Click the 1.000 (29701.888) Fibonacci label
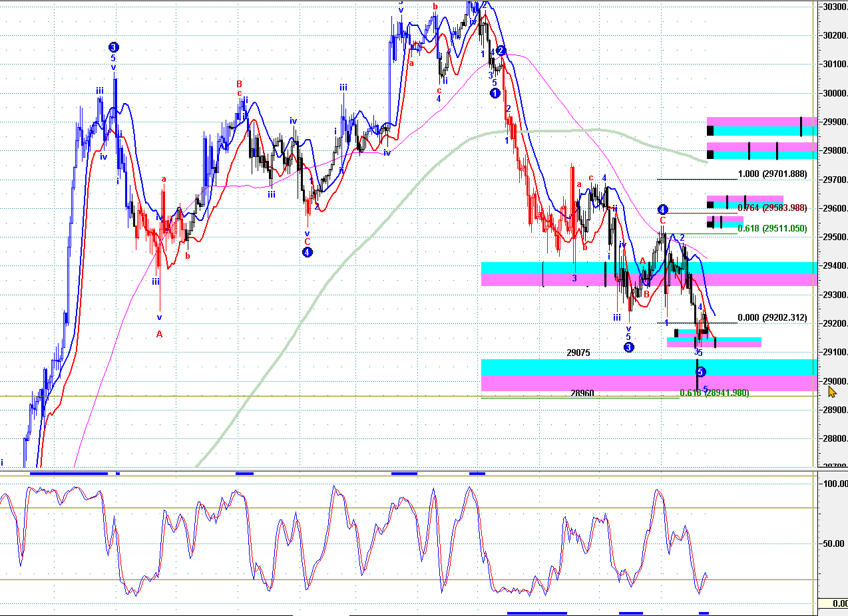Viewport: 848px width, 616px height. coord(772,174)
